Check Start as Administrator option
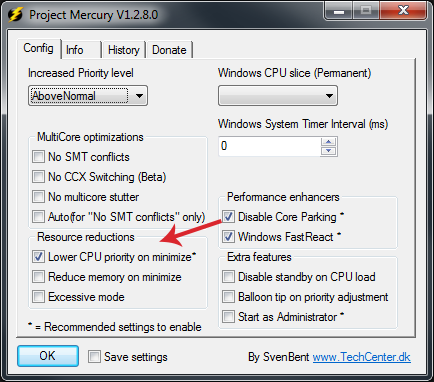Image resolution: width=434 pixels, height=382 pixels. tap(228, 317)
